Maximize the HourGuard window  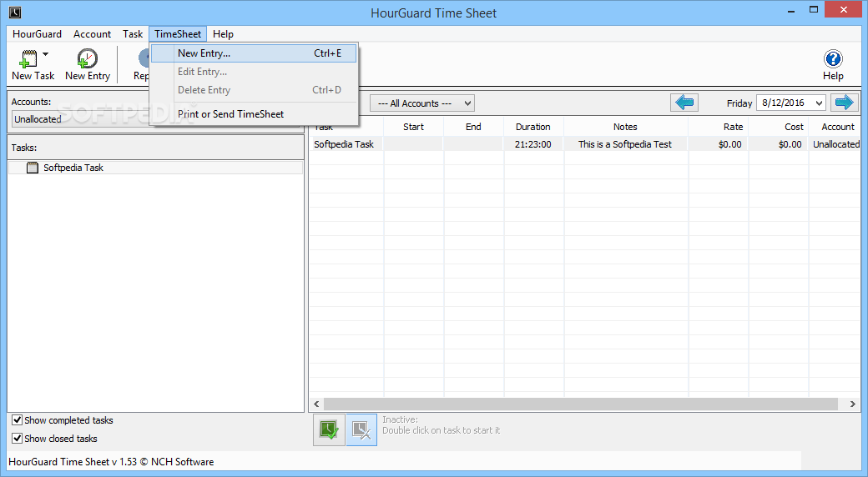pos(813,9)
